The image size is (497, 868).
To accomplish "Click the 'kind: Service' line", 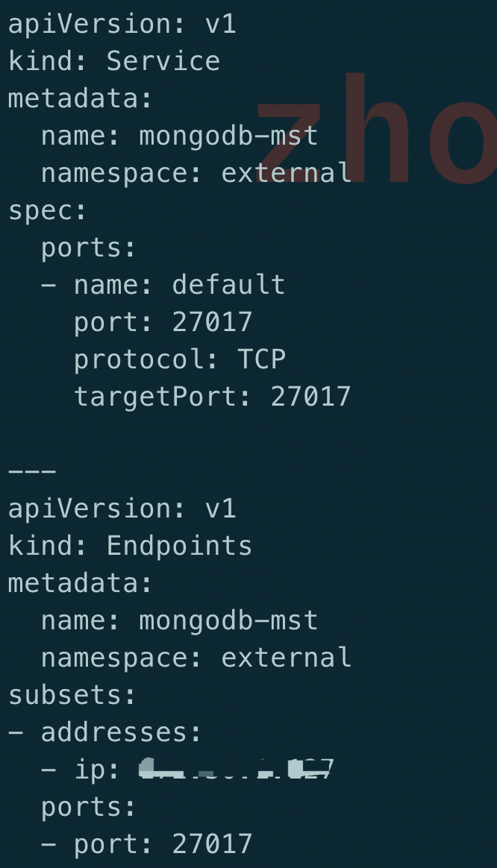I will 114,61.
